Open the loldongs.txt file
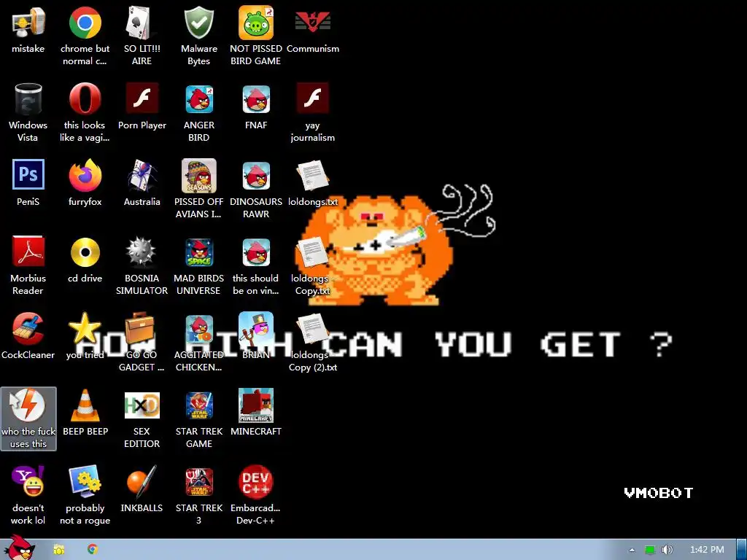Image resolution: width=747 pixels, height=560 pixels. pyautogui.click(x=312, y=176)
